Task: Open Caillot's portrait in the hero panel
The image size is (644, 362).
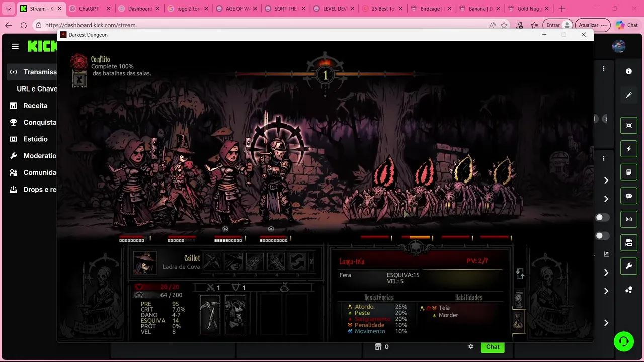Action: click(144, 262)
